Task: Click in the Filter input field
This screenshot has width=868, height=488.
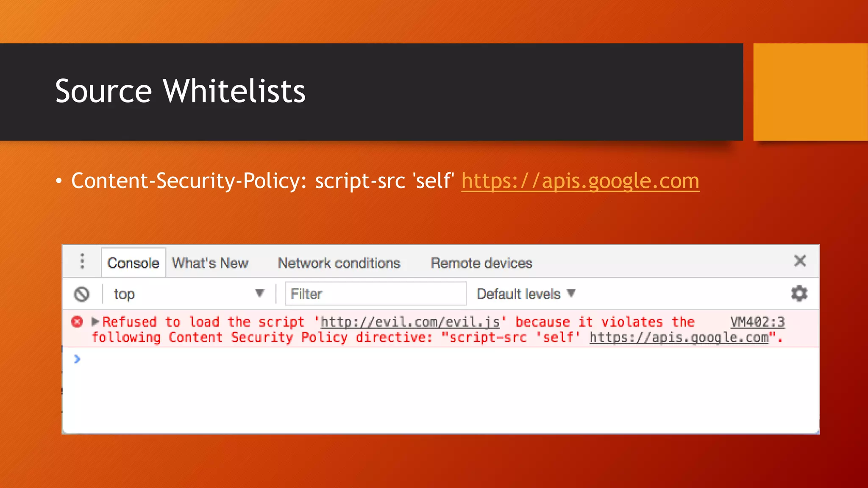Action: point(376,294)
